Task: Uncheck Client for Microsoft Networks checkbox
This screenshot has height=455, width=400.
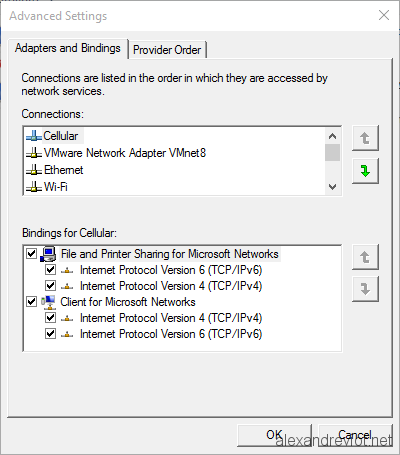Action: click(31, 302)
